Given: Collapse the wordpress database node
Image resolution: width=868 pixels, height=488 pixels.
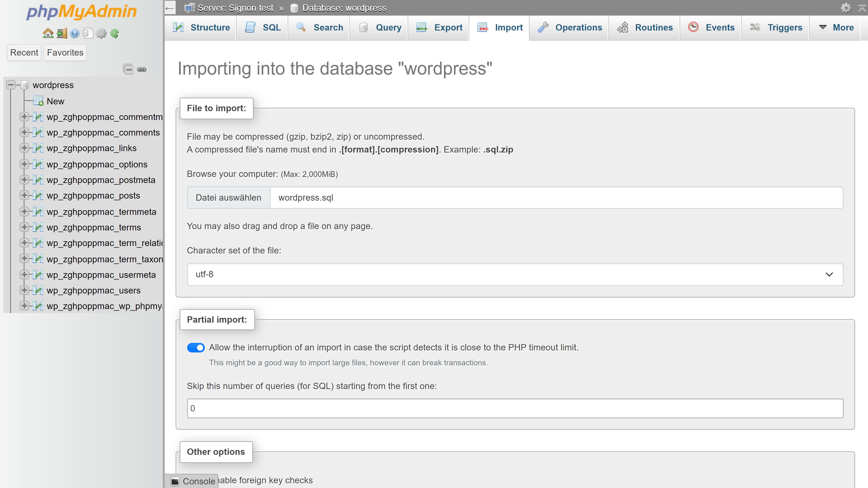Looking at the screenshot, I should 11,84.
